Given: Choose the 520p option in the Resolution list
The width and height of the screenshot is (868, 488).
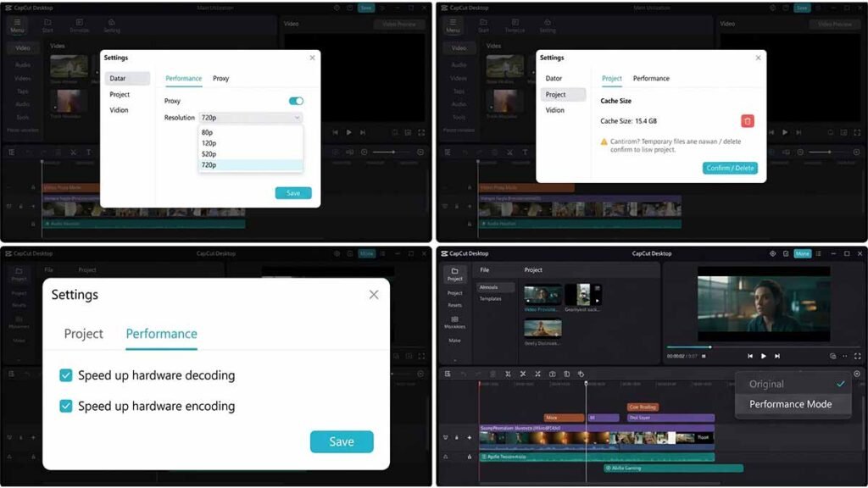Looking at the screenshot, I should (250, 154).
